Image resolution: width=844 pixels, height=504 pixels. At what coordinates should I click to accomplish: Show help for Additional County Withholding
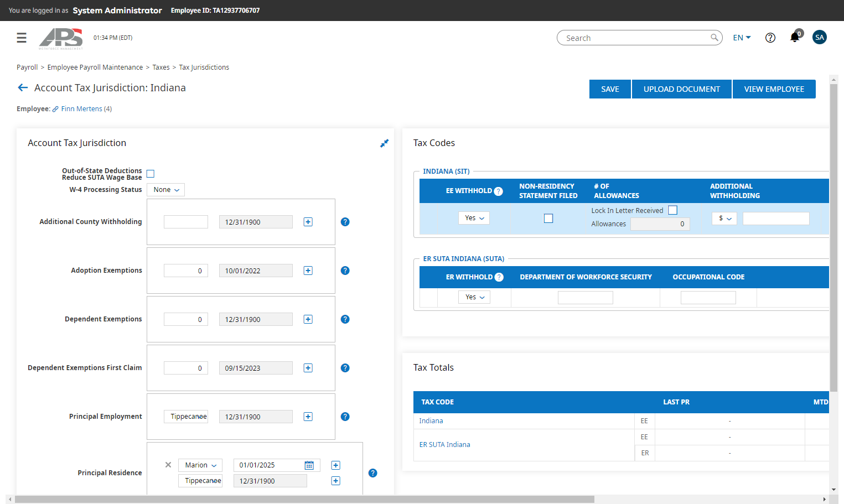tap(345, 222)
